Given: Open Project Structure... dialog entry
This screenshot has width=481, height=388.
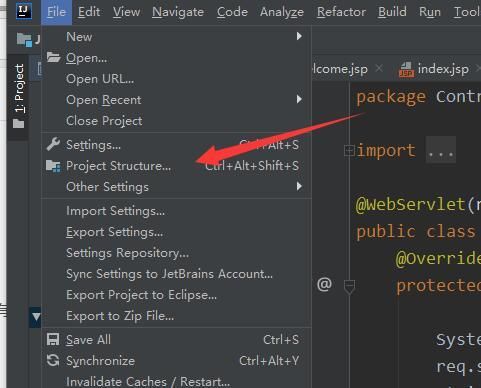Looking at the screenshot, I should [176, 166].
